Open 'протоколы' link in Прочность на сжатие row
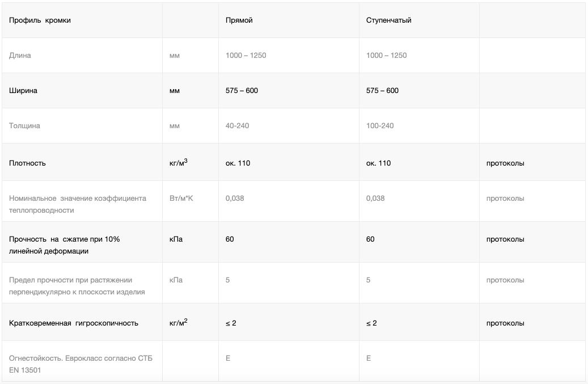 point(505,239)
